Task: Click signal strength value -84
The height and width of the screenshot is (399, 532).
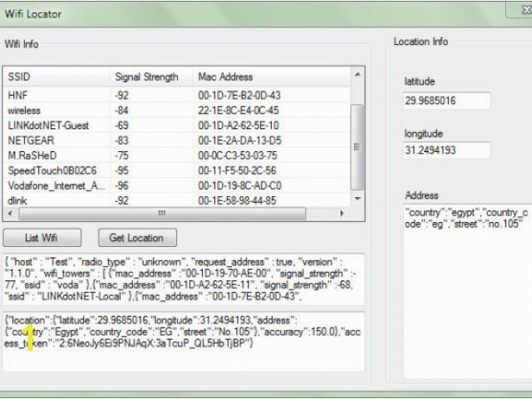Action: [x=121, y=111]
